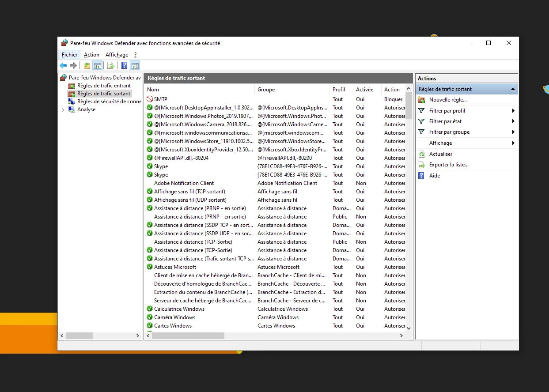Select the Client de mise en cache BranchCache rule
This screenshot has width=549, height=392.
(x=203, y=275)
